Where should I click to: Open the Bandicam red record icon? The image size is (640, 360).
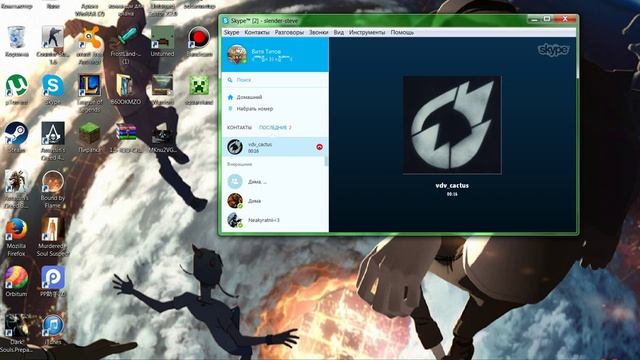pyautogui.click(x=199, y=38)
